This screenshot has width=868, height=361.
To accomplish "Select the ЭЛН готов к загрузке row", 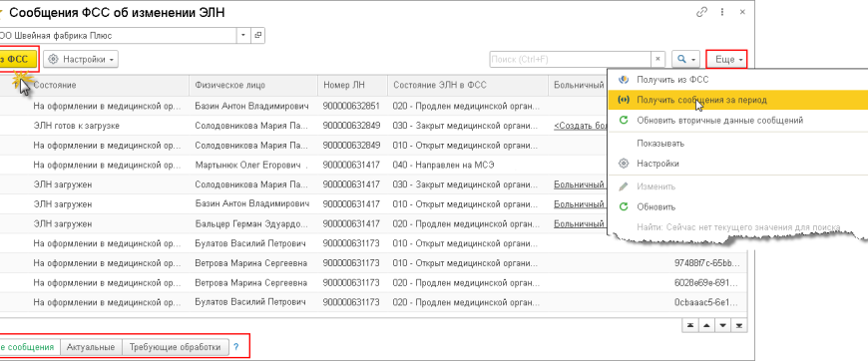I will 77,126.
